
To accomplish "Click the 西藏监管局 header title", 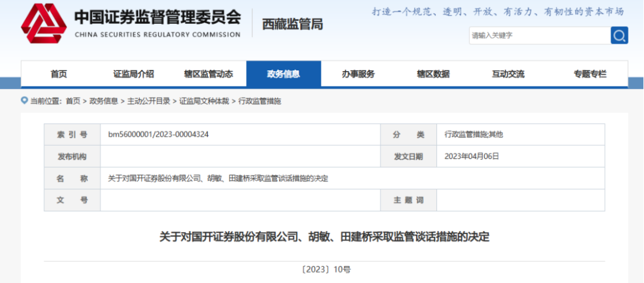I will click(x=292, y=24).
